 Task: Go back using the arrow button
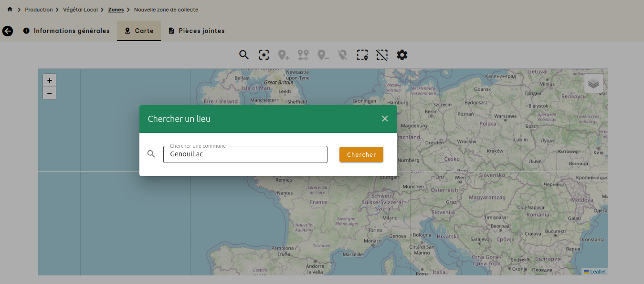point(8,31)
